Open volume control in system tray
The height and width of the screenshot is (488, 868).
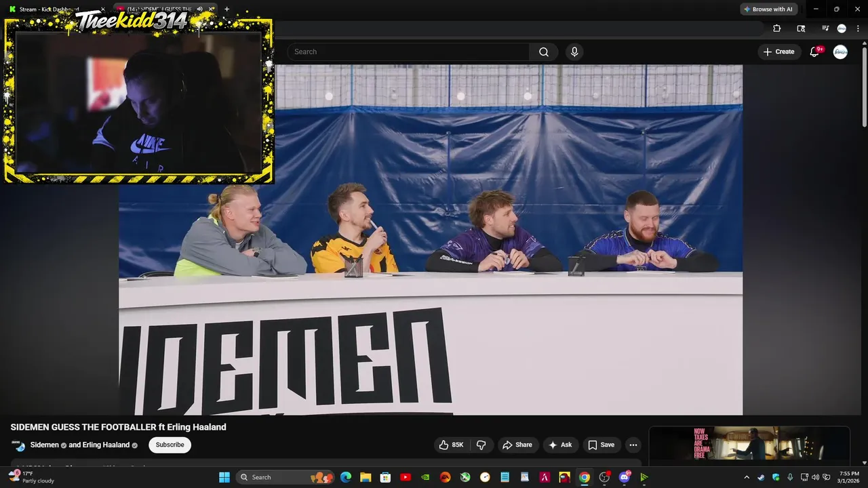815,477
